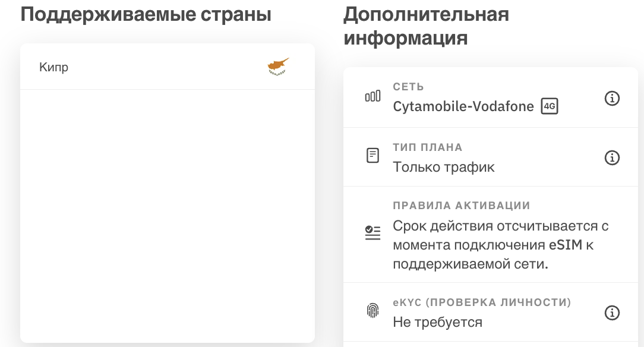Viewport: 644px width, 347px height.
Task: Open info icon for eKYC row
Action: pyautogui.click(x=612, y=313)
